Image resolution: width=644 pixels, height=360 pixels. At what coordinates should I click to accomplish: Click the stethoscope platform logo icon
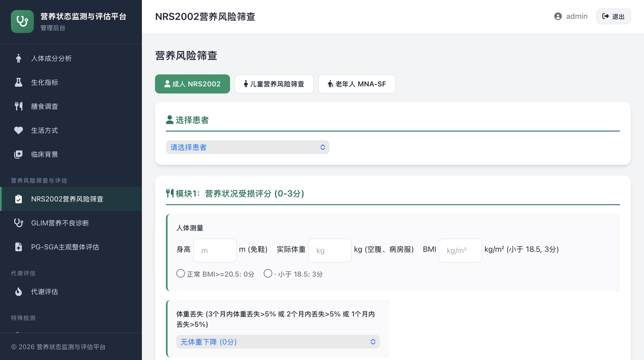coord(22,22)
